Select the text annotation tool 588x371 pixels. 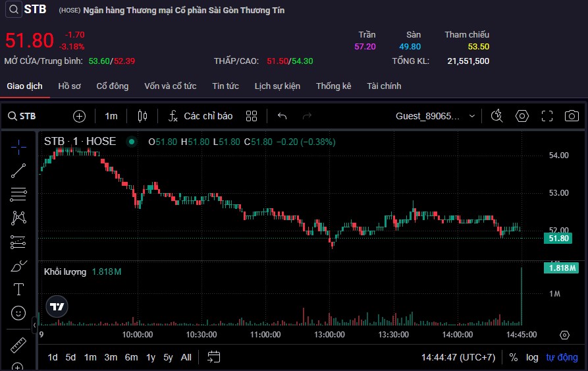pyautogui.click(x=18, y=289)
